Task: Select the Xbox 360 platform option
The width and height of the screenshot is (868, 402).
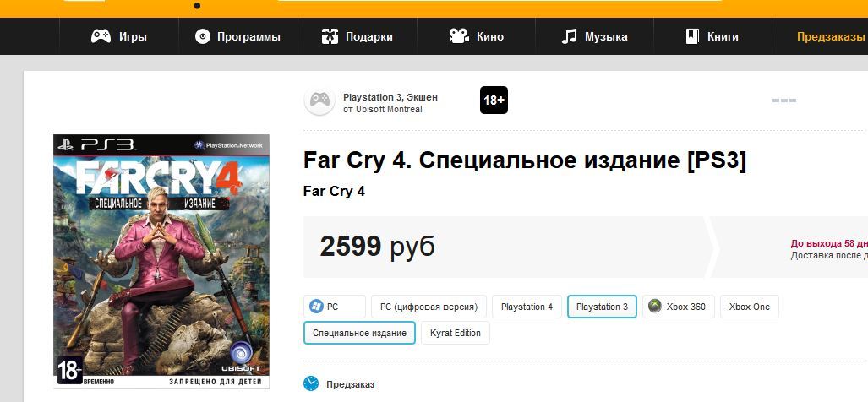Action: (x=679, y=307)
